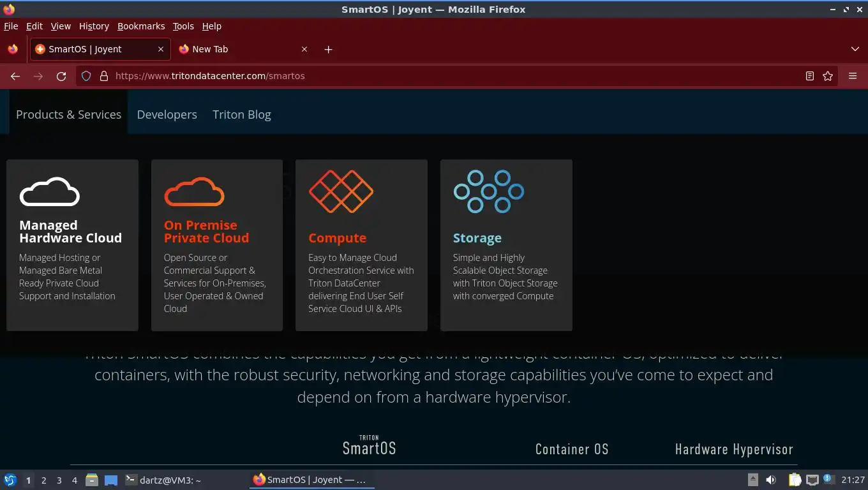The image size is (868, 490).
Task: Open the tracking protection shield icon
Action: [x=86, y=76]
